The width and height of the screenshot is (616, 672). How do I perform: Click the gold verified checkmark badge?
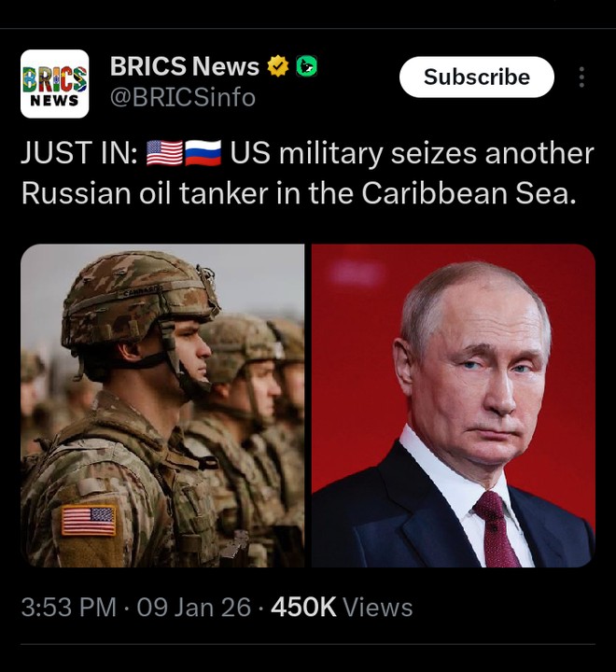point(278,66)
